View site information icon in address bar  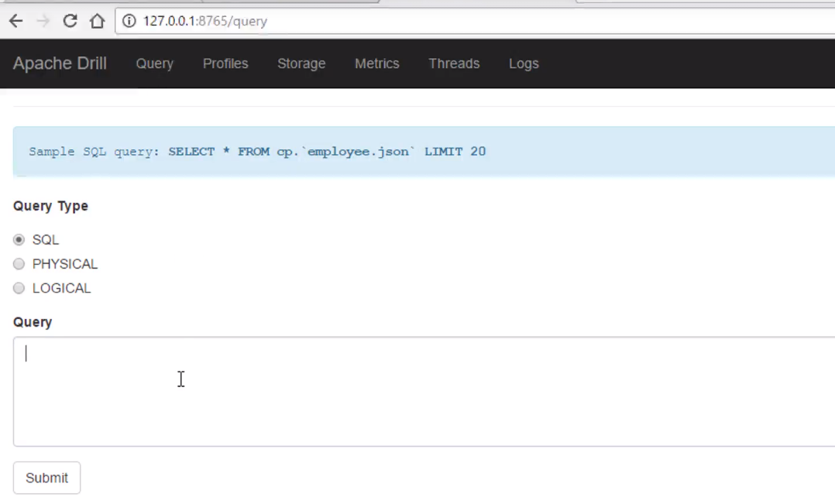coord(129,21)
